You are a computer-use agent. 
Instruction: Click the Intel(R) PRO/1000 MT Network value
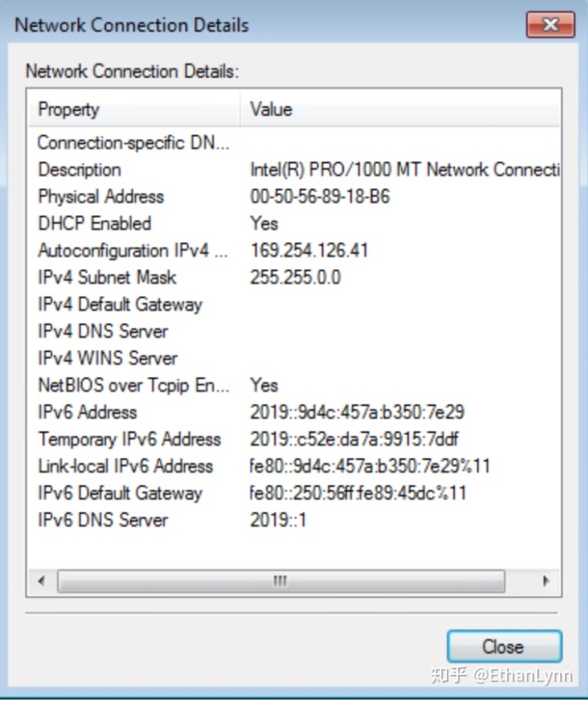[x=405, y=170]
